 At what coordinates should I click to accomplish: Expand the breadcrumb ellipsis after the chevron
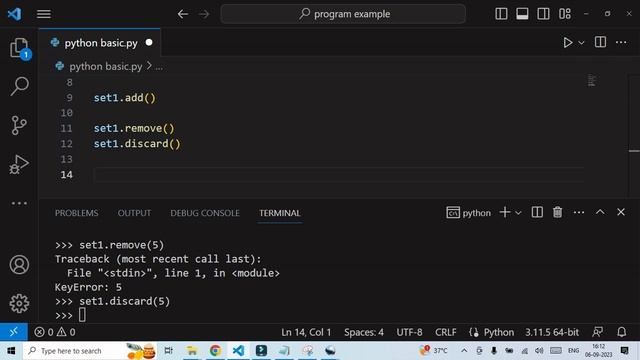coord(159,67)
